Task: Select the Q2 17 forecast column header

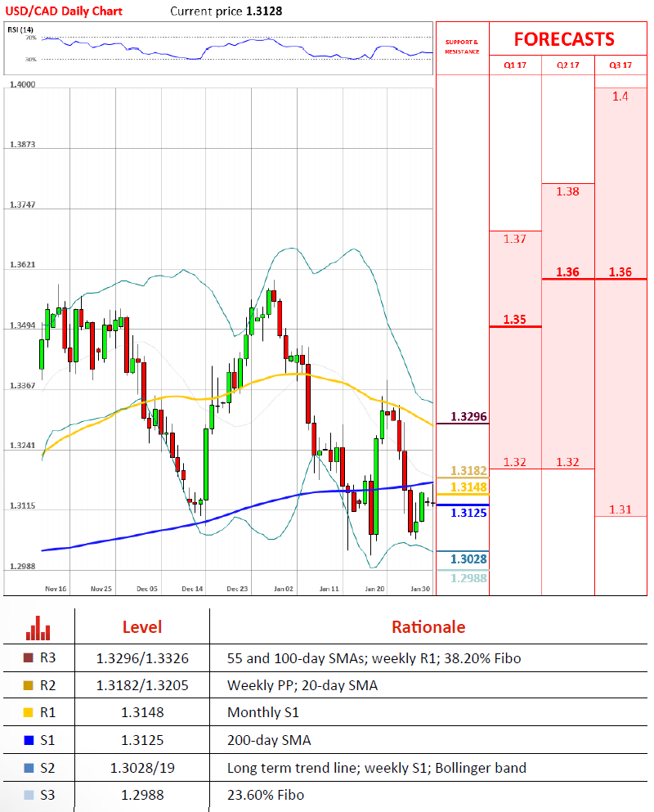Action: (x=568, y=65)
